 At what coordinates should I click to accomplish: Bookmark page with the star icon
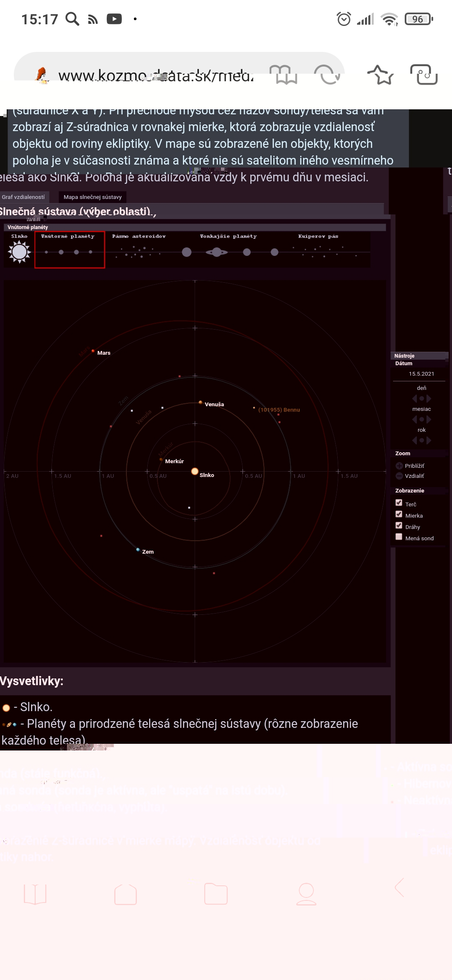(x=380, y=75)
